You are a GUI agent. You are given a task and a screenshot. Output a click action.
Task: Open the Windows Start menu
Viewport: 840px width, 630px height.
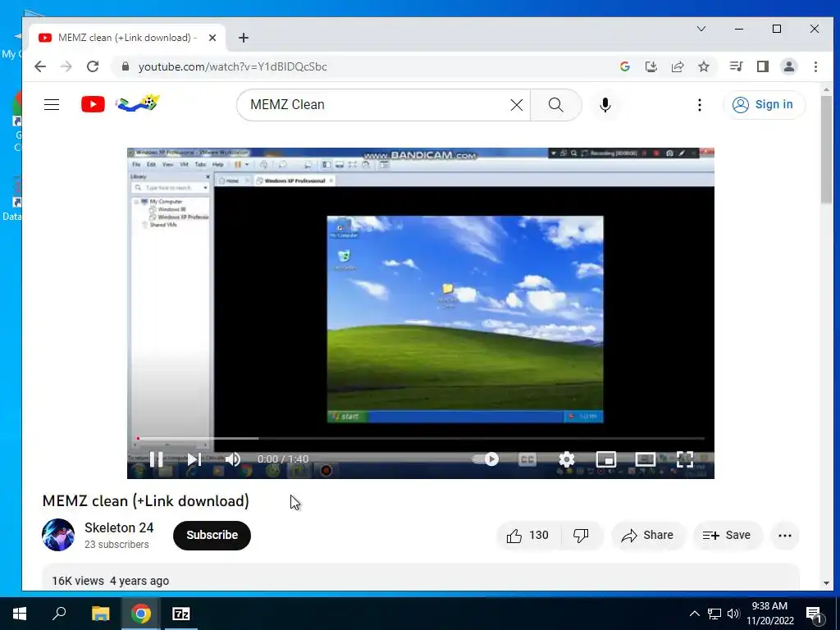coord(20,614)
